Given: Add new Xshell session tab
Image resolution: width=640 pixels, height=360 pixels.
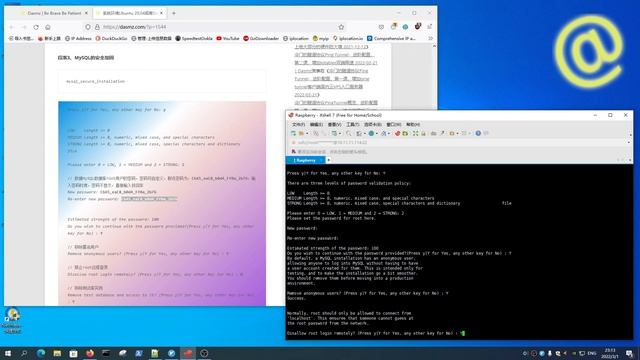Looking at the screenshot, I should click(329, 160).
